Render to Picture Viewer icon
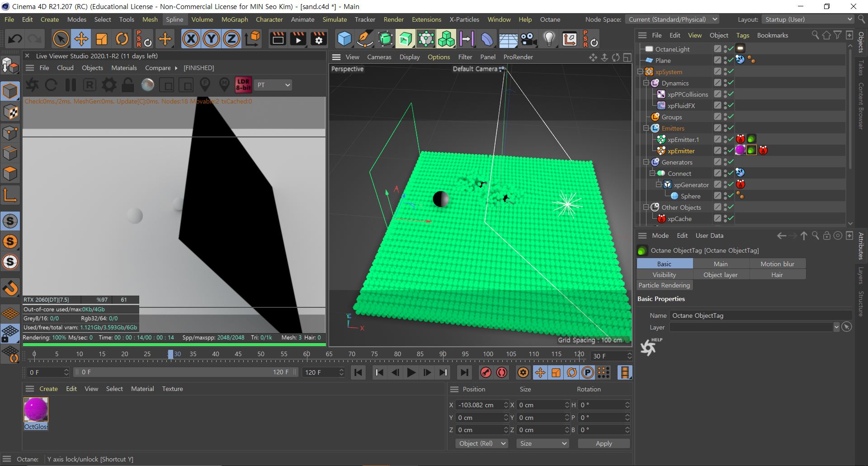 tap(298, 39)
